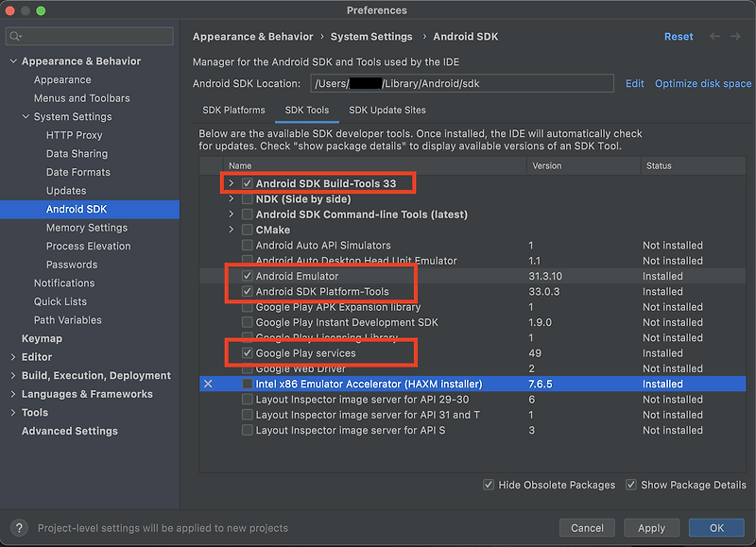Open Memory Settings in the sidebar
Screen dimensions: 756x547
pos(87,228)
